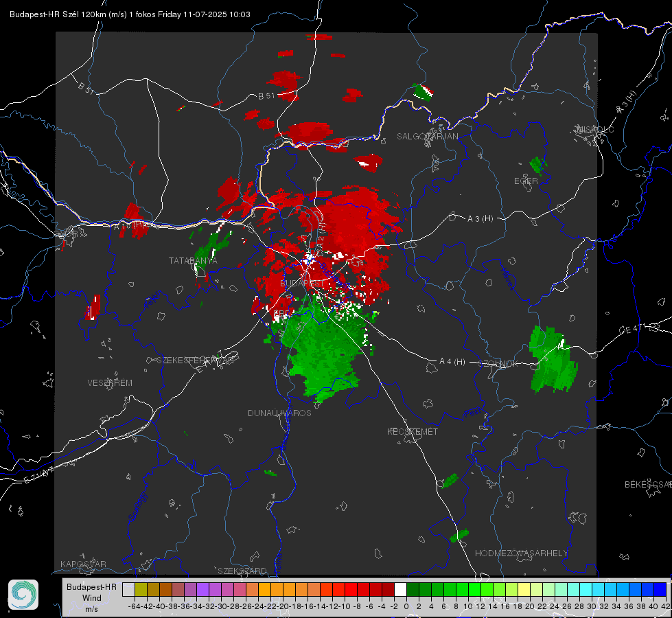Viewport: 672px width, 618px height.
Task: Click the TATABANYA city label
Action: click(x=193, y=260)
